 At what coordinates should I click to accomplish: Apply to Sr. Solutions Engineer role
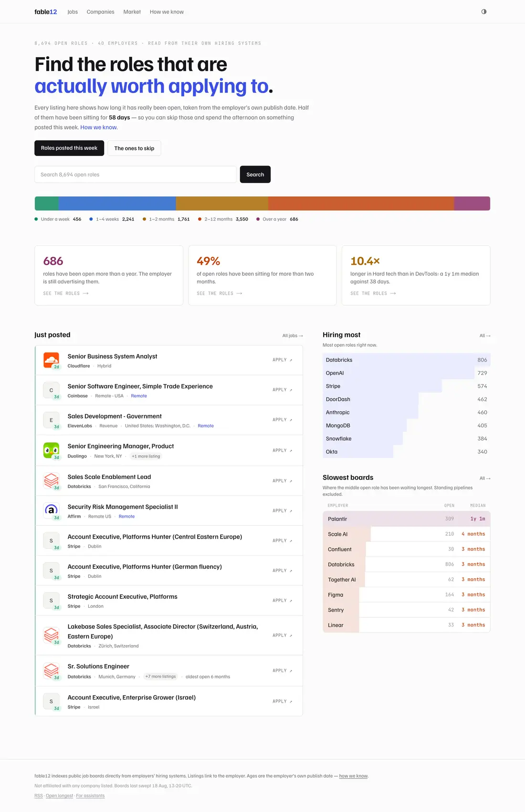coord(283,671)
